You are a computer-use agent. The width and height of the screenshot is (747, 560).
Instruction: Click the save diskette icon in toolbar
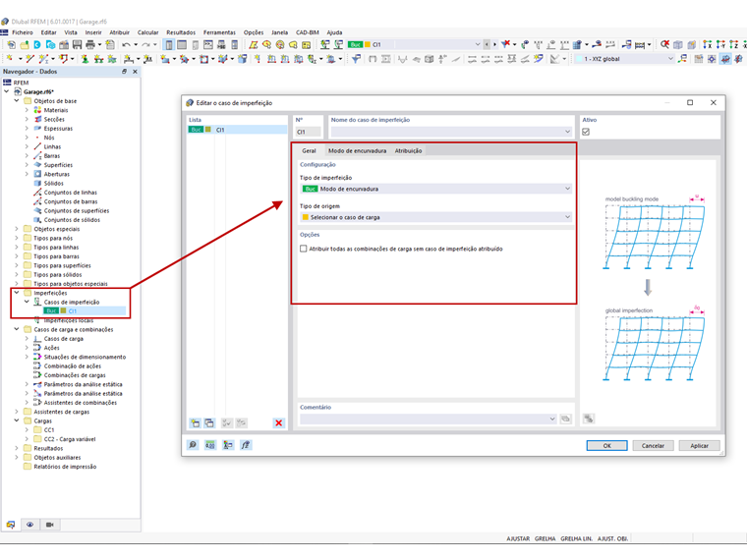(x=77, y=45)
